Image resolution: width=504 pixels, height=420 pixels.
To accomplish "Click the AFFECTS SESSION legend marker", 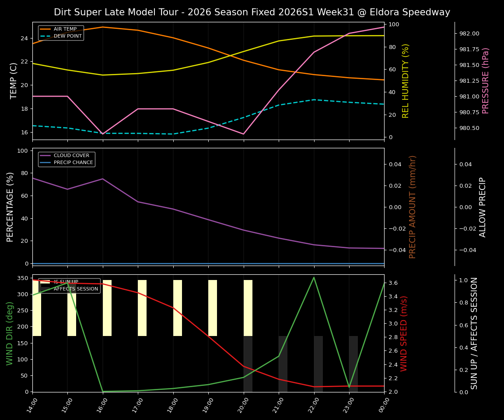I will (x=45, y=289).
